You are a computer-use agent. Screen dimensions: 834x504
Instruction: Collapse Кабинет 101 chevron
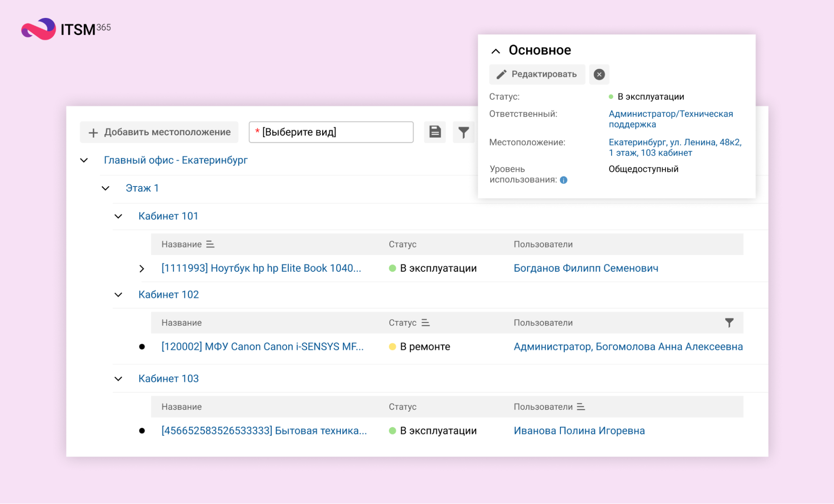point(118,216)
